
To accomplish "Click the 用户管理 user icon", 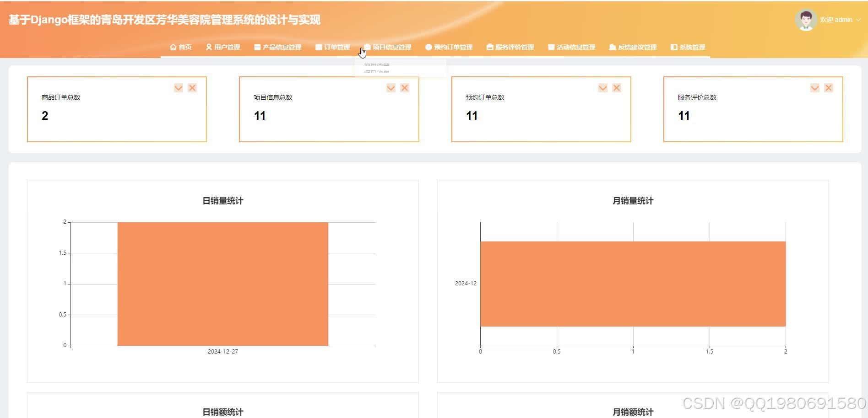I will (x=209, y=47).
